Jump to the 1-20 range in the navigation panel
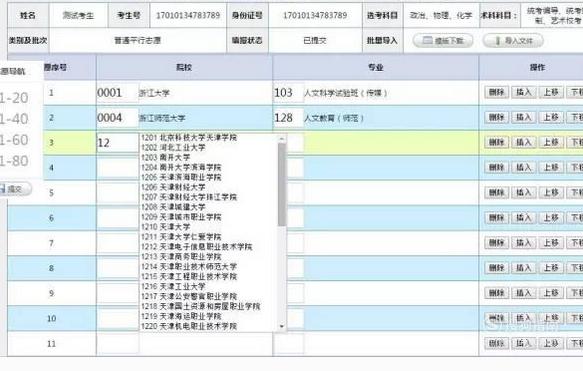The image size is (583, 371). (14, 98)
